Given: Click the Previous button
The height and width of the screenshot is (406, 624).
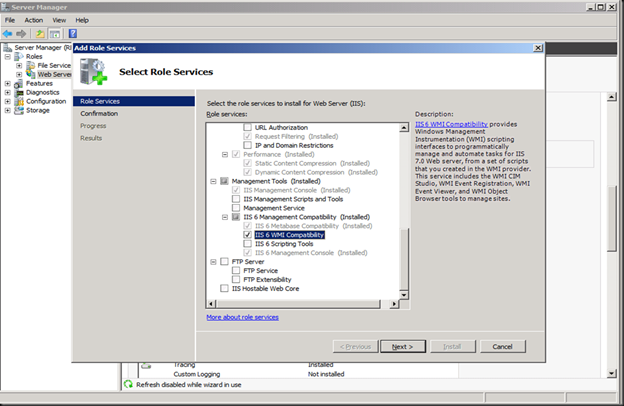Looking at the screenshot, I should point(355,346).
